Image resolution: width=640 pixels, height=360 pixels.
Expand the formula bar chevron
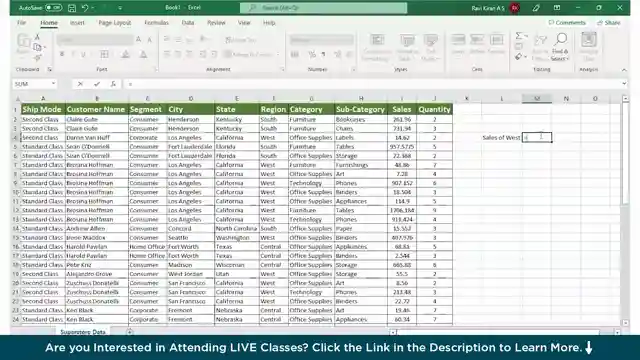pyautogui.click(x=624, y=84)
